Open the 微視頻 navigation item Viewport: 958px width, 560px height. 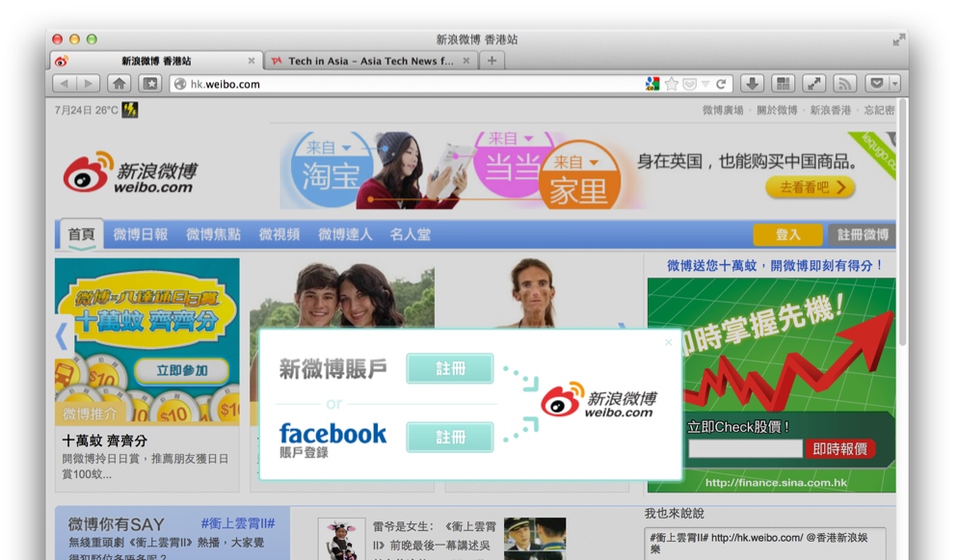279,234
